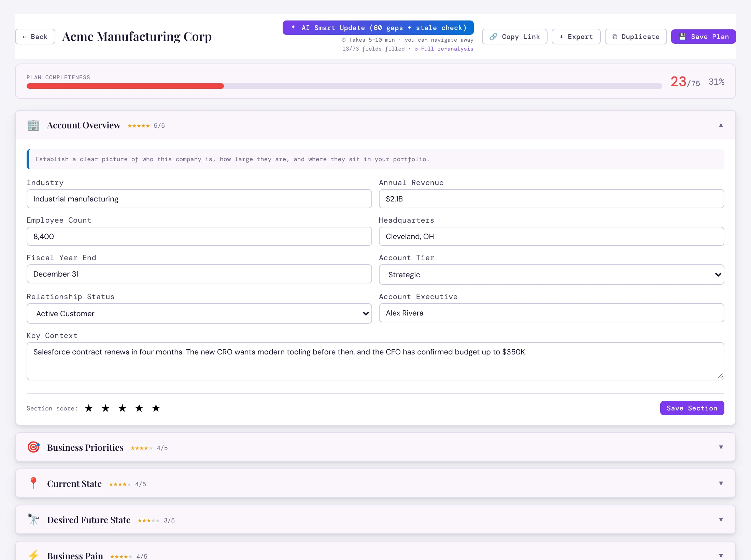
Task: Expand the Desired Future State section
Action: [721, 520]
